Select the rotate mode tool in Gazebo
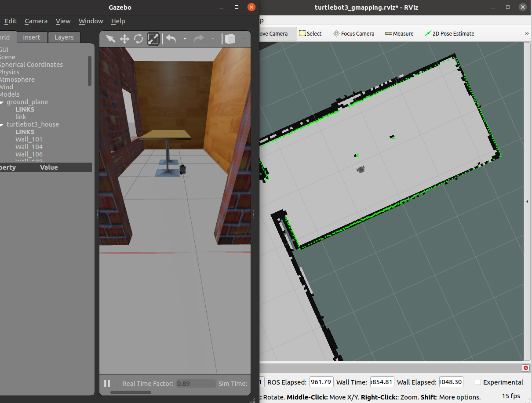The height and width of the screenshot is (403, 532). 139,39
